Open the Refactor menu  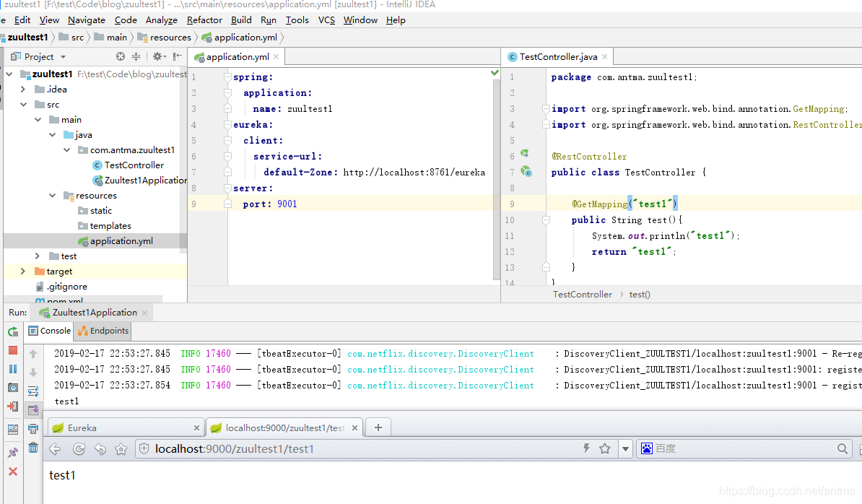click(204, 20)
